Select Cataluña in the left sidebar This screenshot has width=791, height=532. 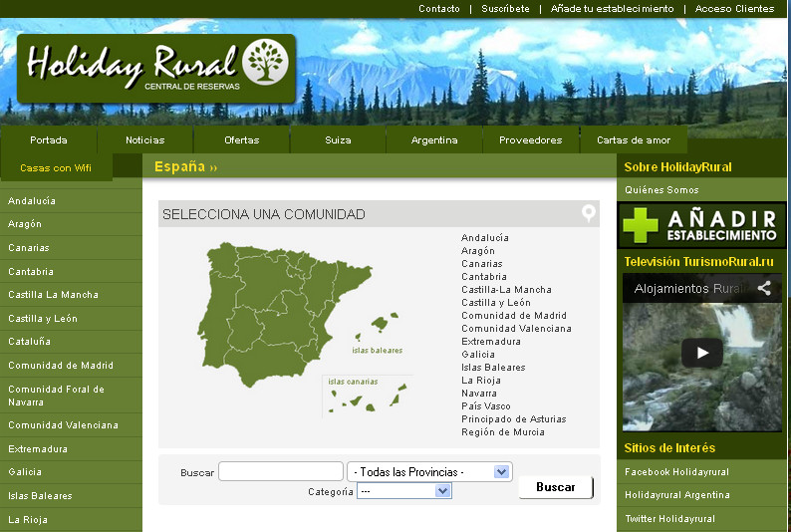[29, 342]
